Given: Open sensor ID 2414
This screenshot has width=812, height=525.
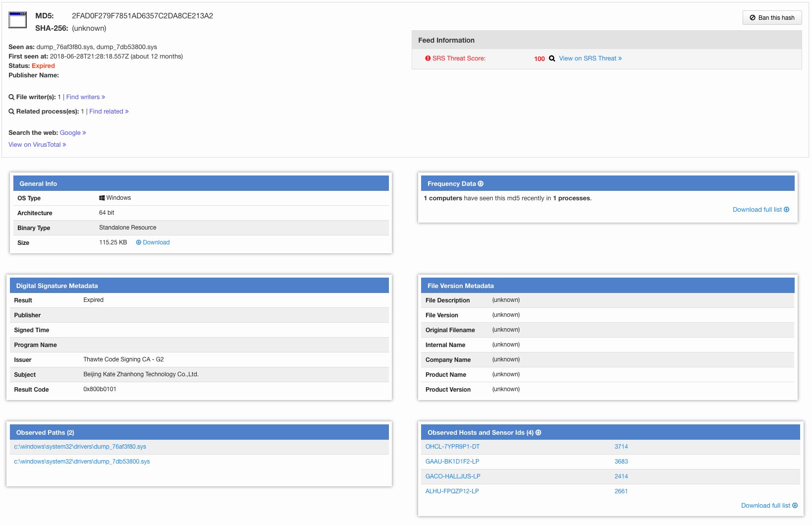Looking at the screenshot, I should [621, 476].
